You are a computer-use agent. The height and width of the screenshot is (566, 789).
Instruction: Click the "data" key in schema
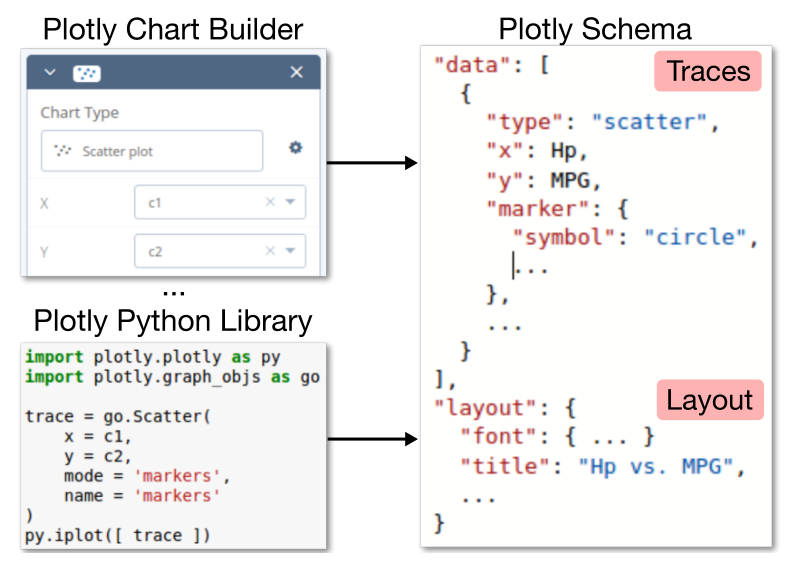(x=472, y=65)
